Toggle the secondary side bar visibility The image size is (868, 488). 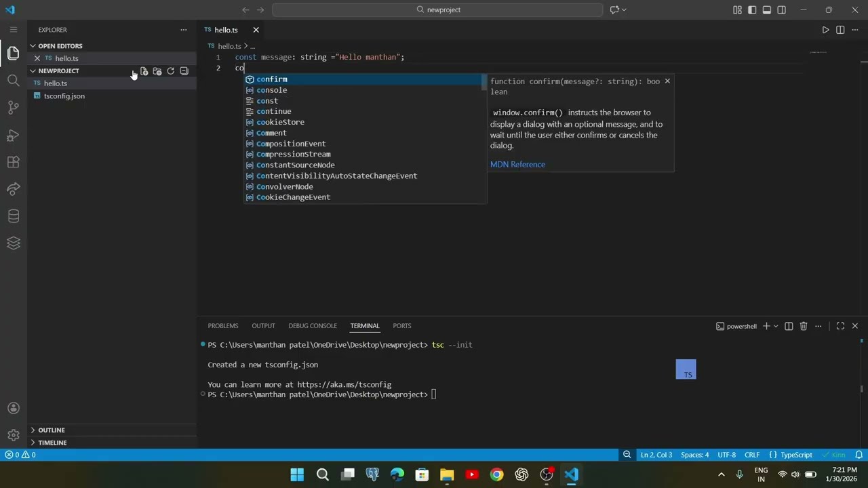782,10
